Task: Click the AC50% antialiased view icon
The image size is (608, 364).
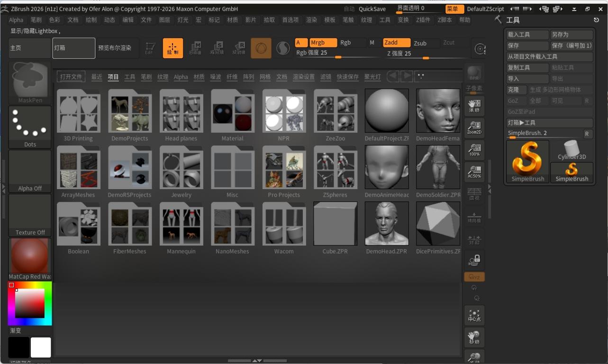Action: click(474, 172)
